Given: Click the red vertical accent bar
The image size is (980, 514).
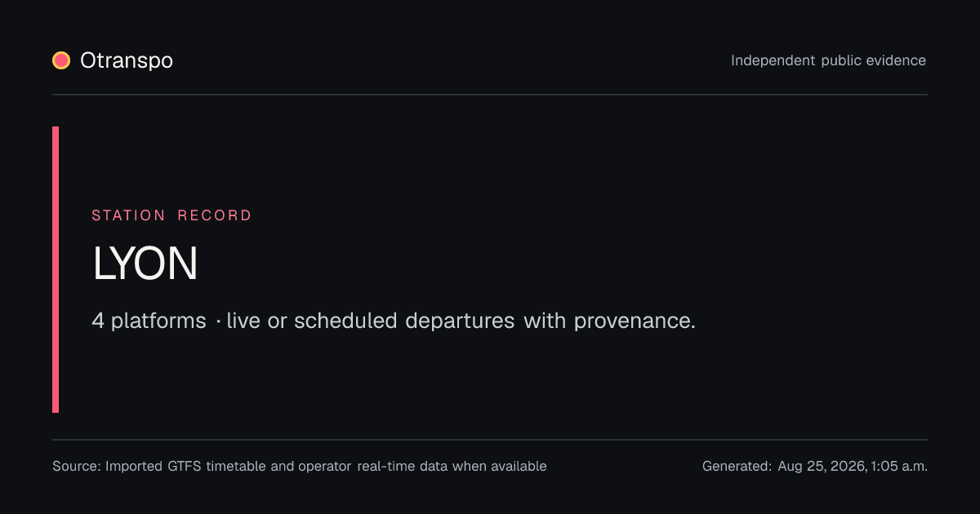Looking at the screenshot, I should click(56, 269).
